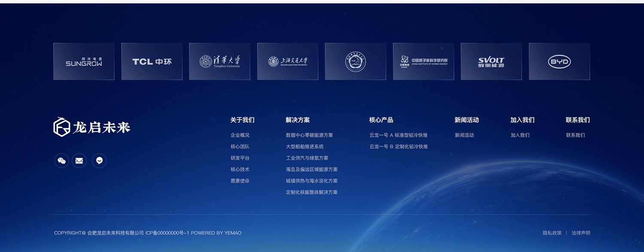Select the Tsinghua University logo card
Viewport: 644px width, 252px height.
click(220, 61)
